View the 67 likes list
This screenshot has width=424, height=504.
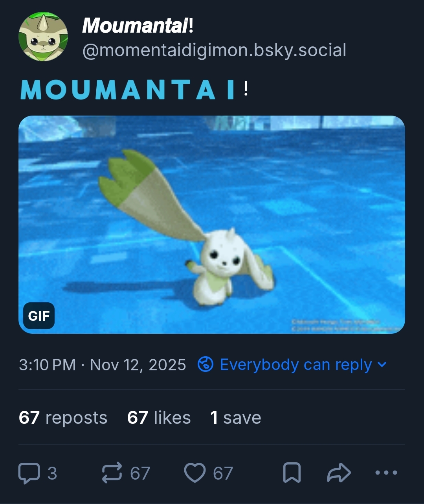[159, 418]
